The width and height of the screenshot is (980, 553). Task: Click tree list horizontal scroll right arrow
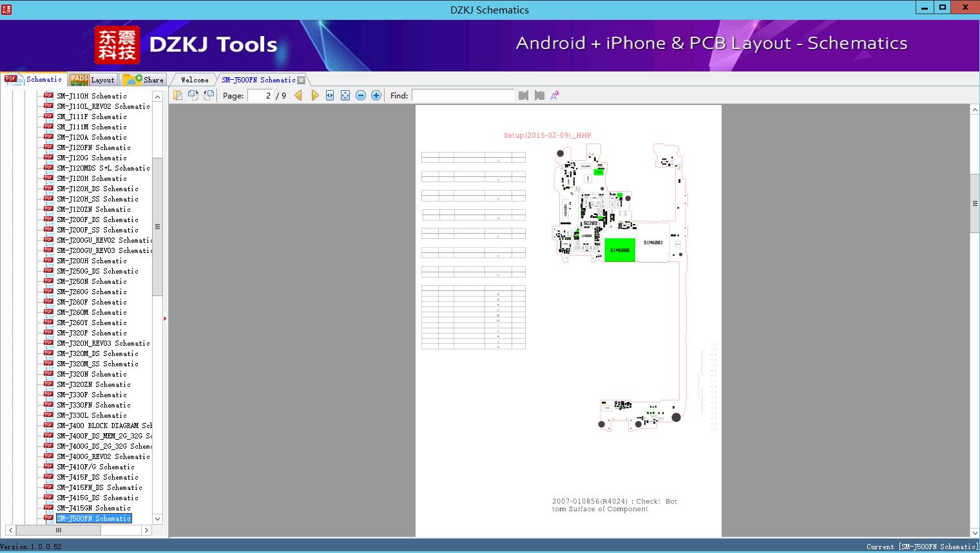(146, 530)
